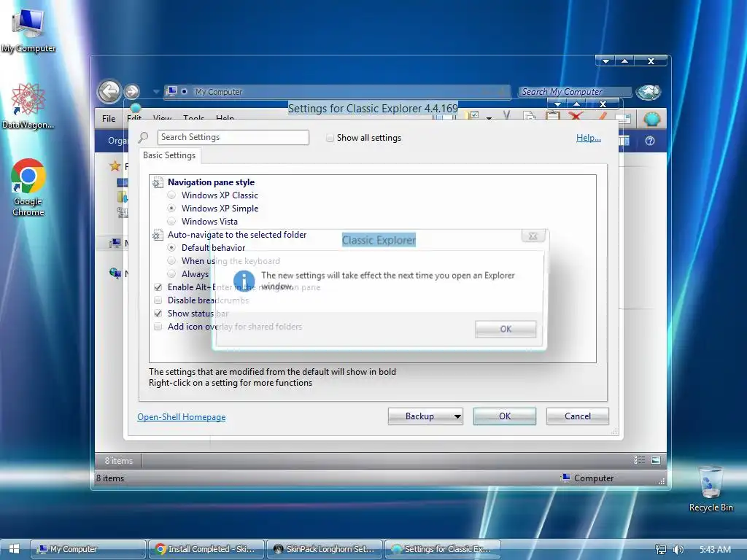
Task: Open the File menu in My Computer window
Action: [x=109, y=119]
